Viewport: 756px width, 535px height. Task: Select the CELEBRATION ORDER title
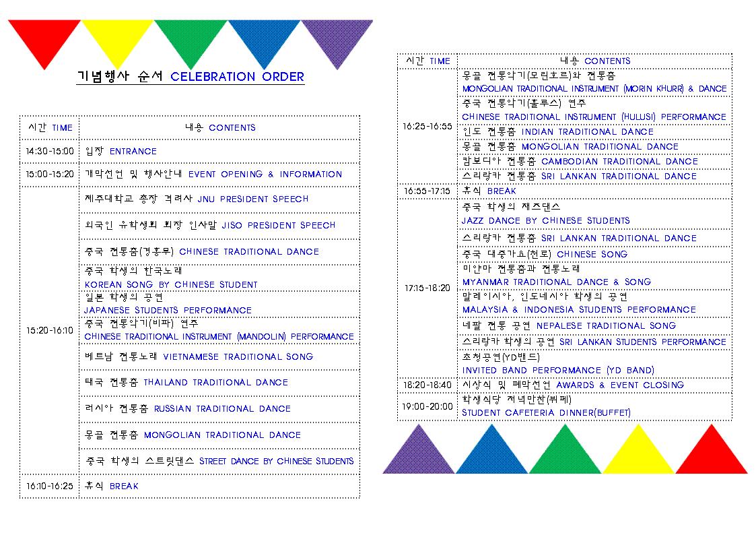coord(191,77)
